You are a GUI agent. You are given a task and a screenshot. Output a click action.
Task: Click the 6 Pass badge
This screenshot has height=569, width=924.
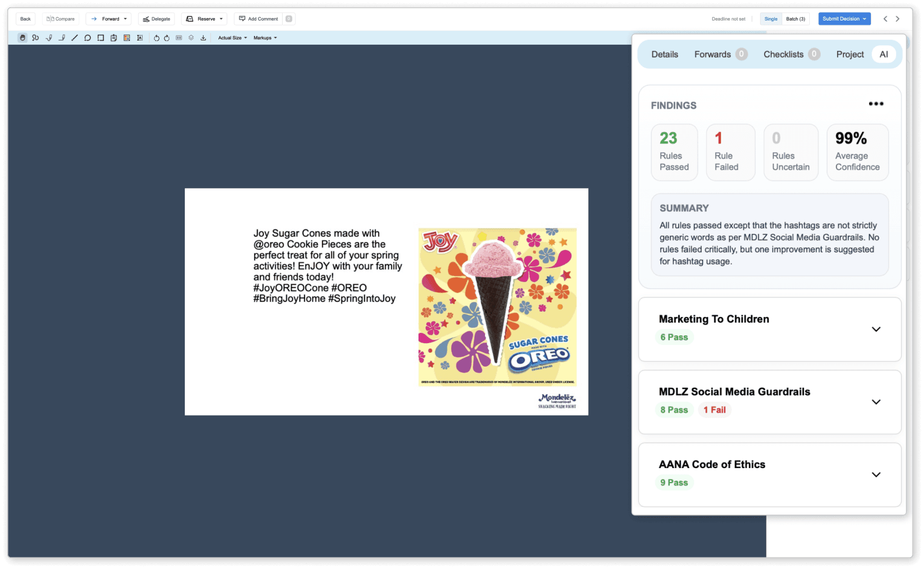[674, 337]
